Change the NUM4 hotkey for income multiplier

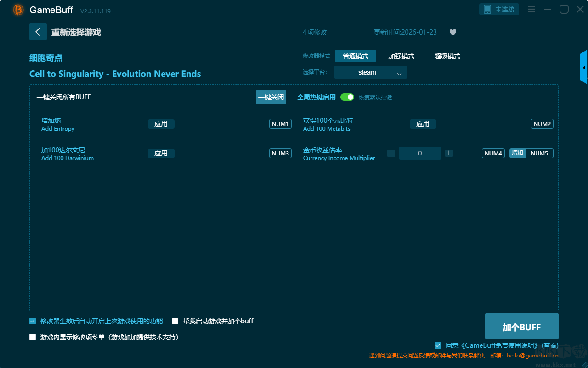point(493,153)
